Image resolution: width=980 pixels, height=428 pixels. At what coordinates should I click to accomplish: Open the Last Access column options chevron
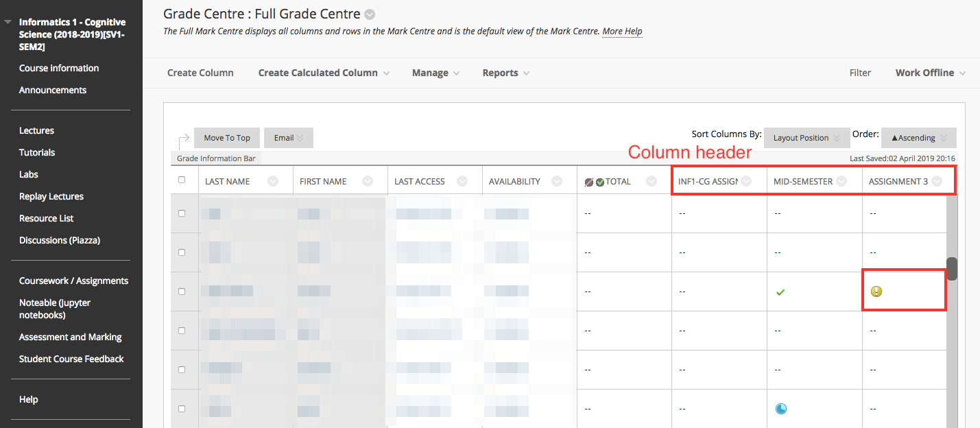point(462,182)
